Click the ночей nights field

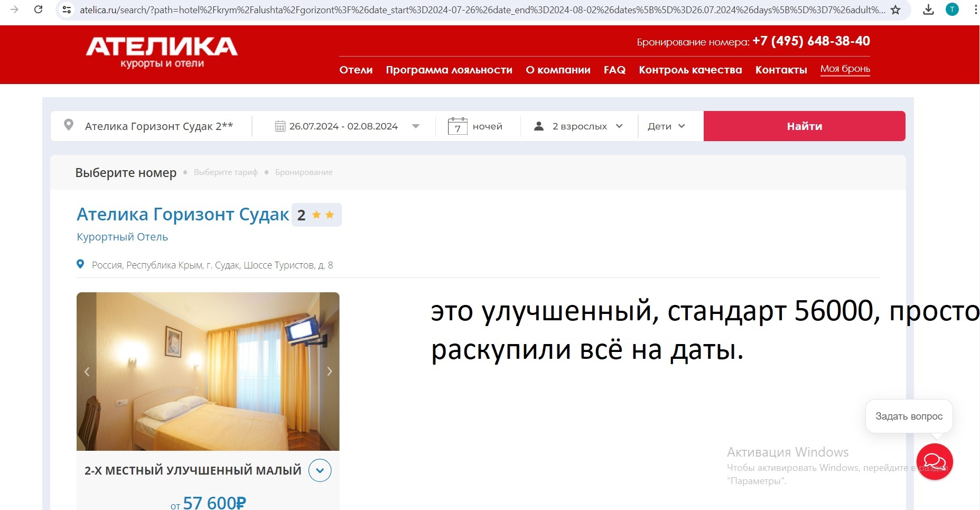coord(488,126)
